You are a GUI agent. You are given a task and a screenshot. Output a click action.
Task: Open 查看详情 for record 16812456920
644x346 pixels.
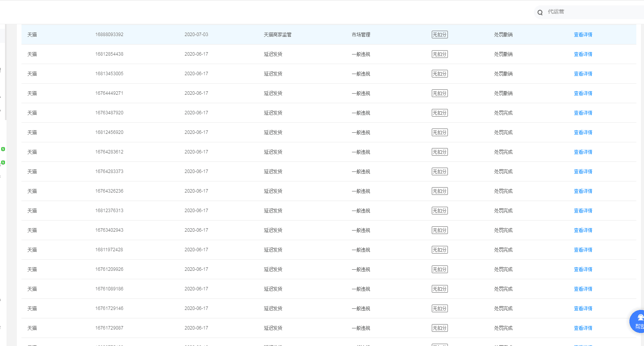click(x=583, y=132)
